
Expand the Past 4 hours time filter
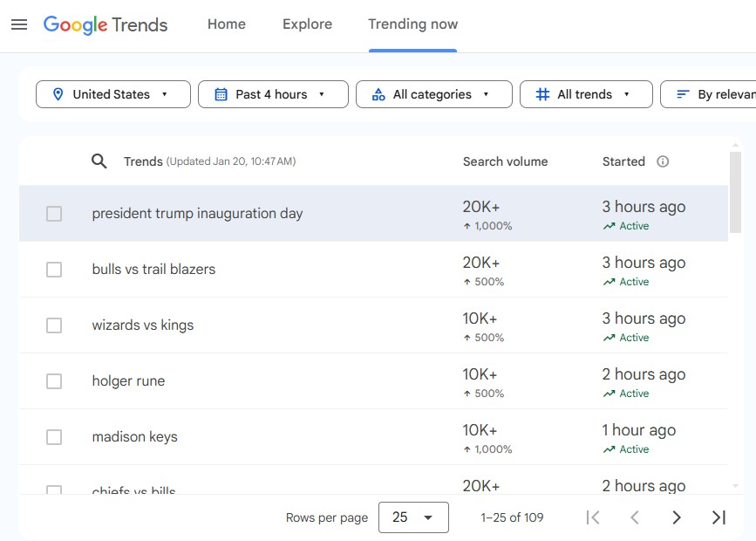click(x=273, y=94)
